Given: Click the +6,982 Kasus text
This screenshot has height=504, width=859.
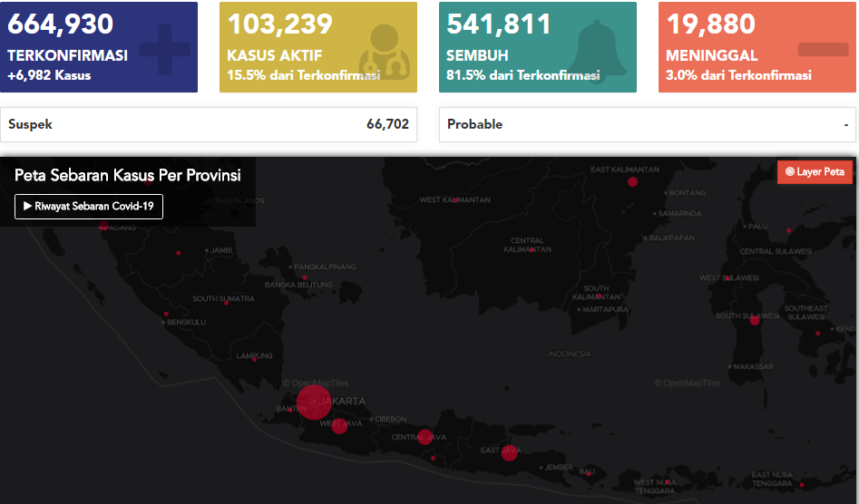Looking at the screenshot, I should pyautogui.click(x=49, y=75).
